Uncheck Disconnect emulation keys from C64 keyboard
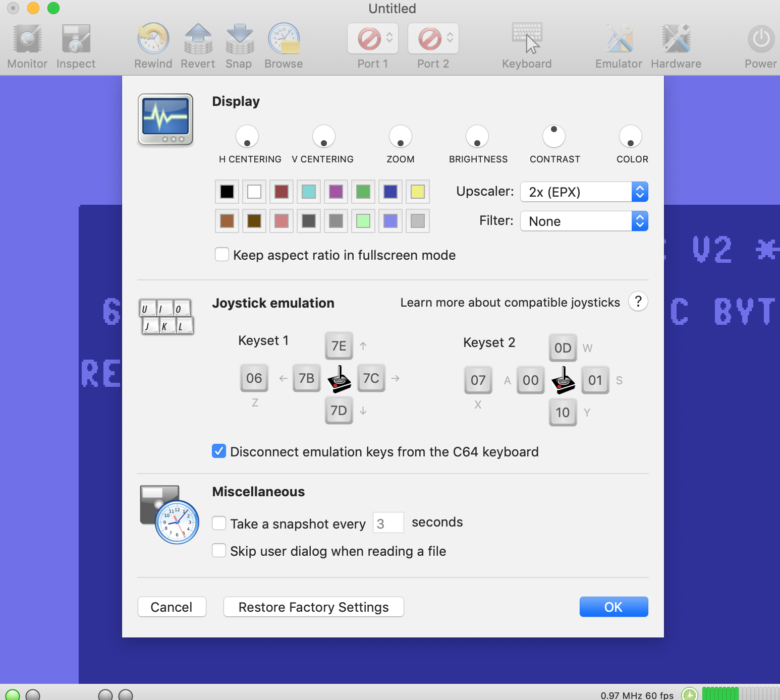The width and height of the screenshot is (780, 700). pyautogui.click(x=219, y=451)
